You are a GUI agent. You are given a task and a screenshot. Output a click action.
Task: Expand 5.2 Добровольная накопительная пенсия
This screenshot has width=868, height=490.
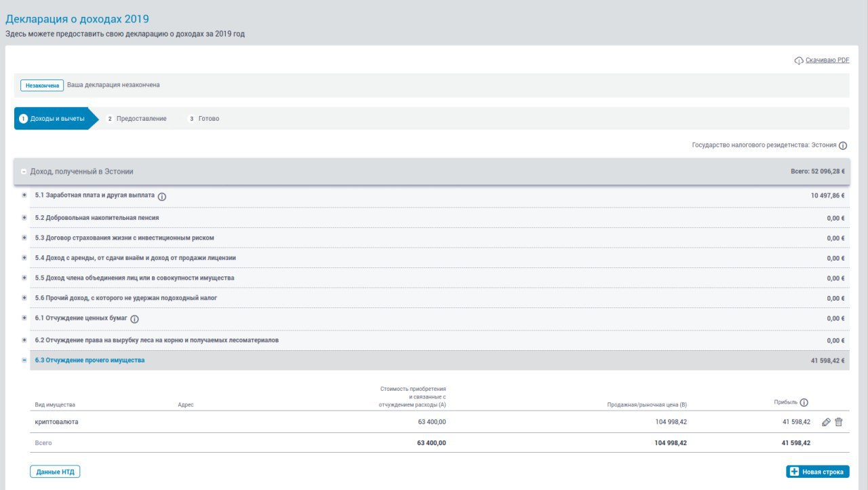(x=24, y=218)
